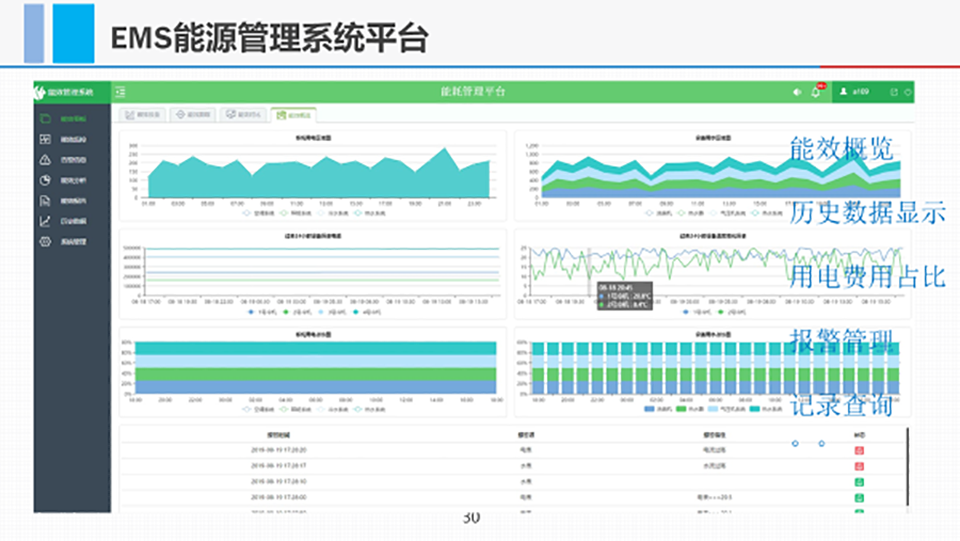The height and width of the screenshot is (541, 960).
Task: Open the pie chart analysis sidebar icon
Action: 45,180
